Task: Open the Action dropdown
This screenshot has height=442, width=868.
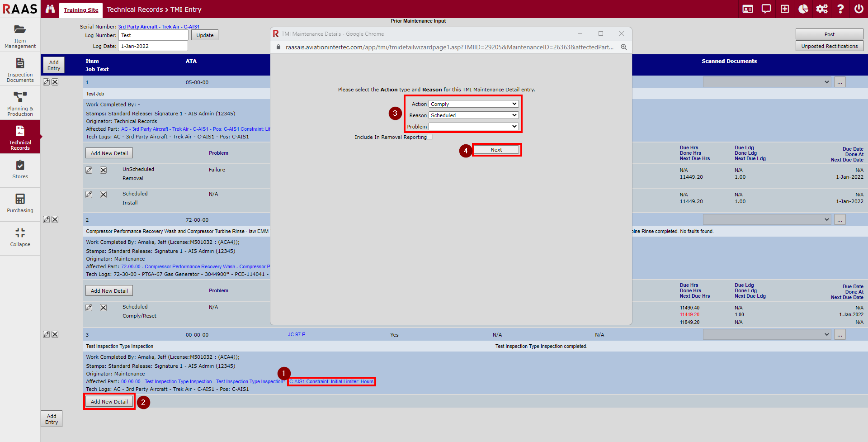Action: click(x=473, y=104)
